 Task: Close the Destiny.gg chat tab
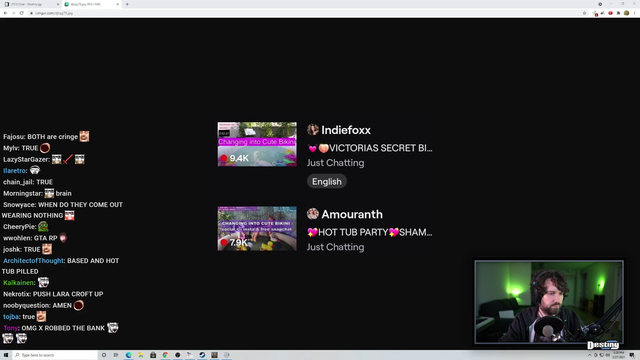pos(57,4)
